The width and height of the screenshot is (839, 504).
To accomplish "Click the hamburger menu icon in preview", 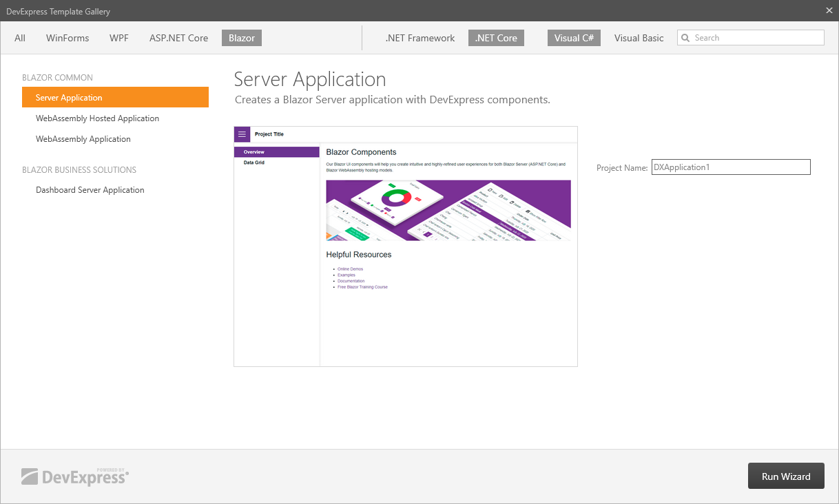I will click(x=242, y=134).
